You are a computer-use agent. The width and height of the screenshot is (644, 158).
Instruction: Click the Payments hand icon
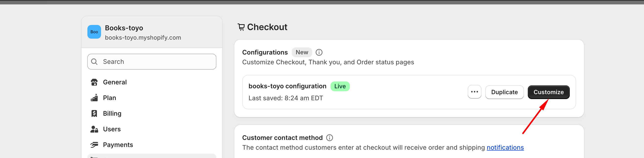pyautogui.click(x=94, y=145)
